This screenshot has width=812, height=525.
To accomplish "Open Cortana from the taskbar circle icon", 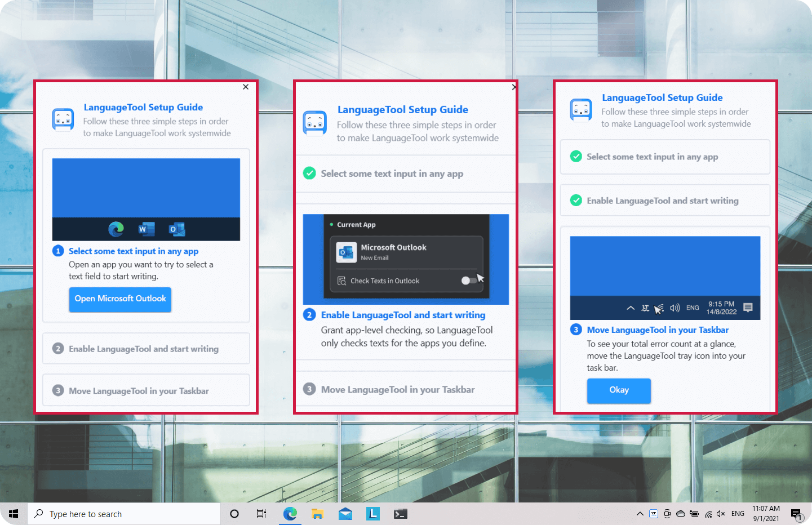I will point(234,514).
